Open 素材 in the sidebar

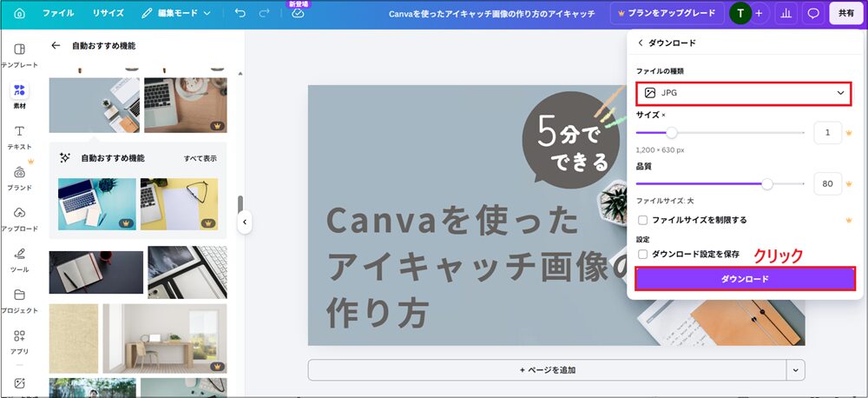click(x=19, y=96)
